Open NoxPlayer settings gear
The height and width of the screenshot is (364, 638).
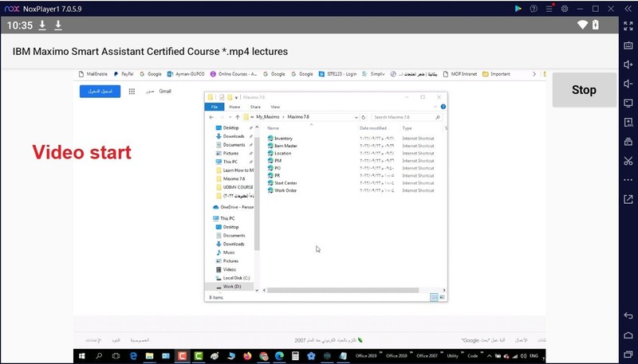[565, 9]
